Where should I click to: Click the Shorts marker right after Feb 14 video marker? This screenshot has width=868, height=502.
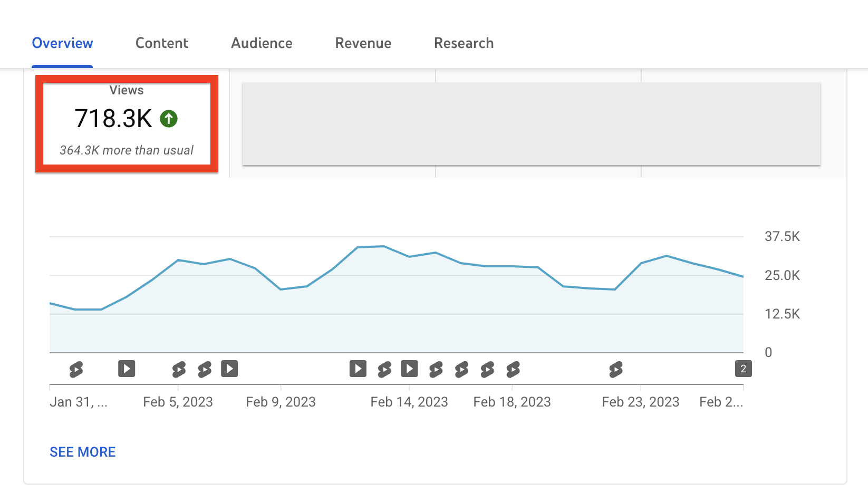click(x=436, y=369)
